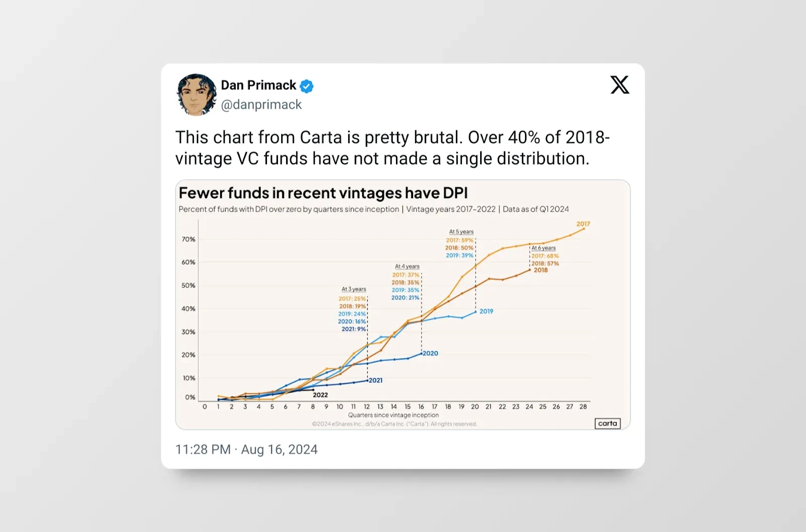Select the orange 2017 line end label
The image size is (806, 532).
[x=583, y=224]
